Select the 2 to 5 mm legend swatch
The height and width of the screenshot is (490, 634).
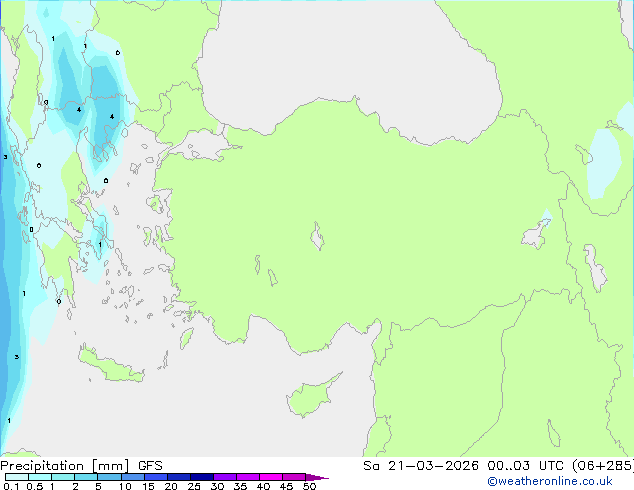tap(86, 477)
